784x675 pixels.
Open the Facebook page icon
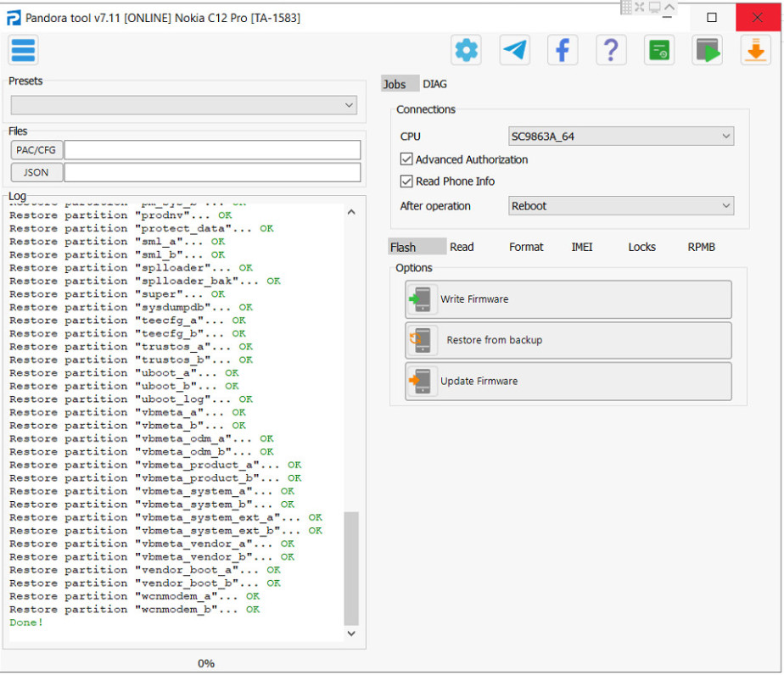point(563,50)
